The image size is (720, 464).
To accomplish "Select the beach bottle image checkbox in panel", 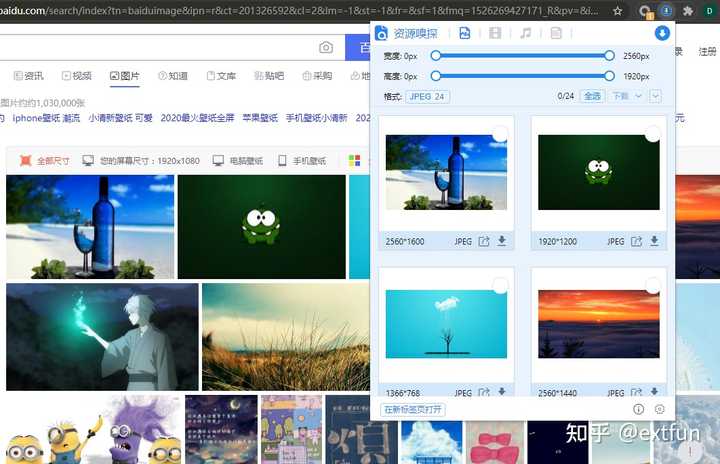I will 500,135.
